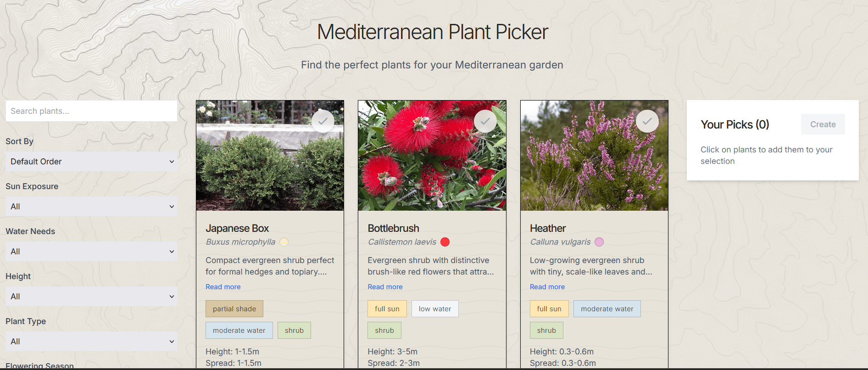Expand the Sun Exposure filter dropdown

pos(91,207)
